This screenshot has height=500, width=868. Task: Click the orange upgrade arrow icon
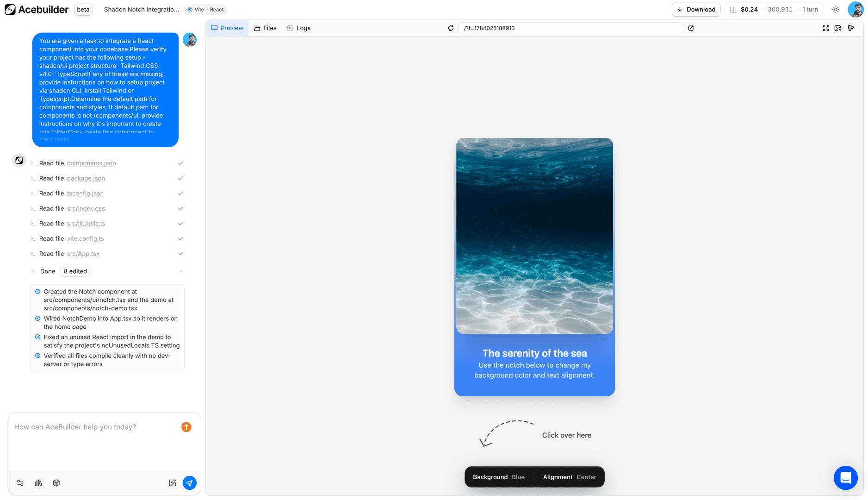[x=186, y=427]
